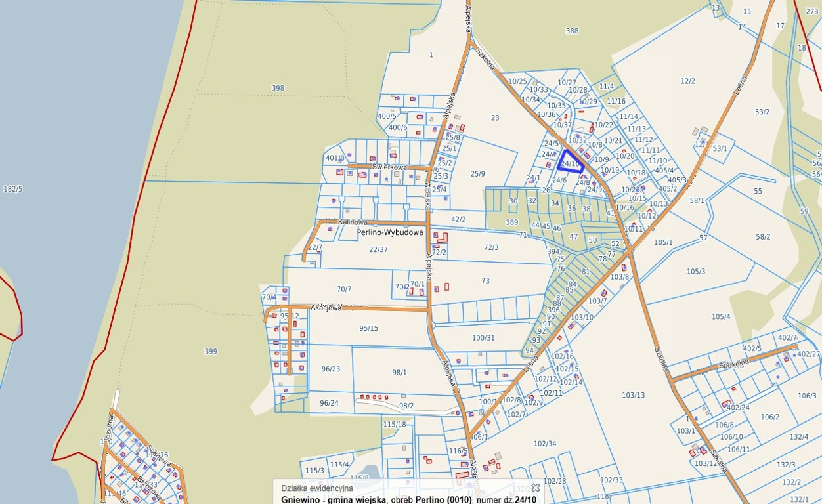The height and width of the screenshot is (504, 822).
Task: Click the Gniewino - gmina wiejska text in popup
Action: point(334,500)
